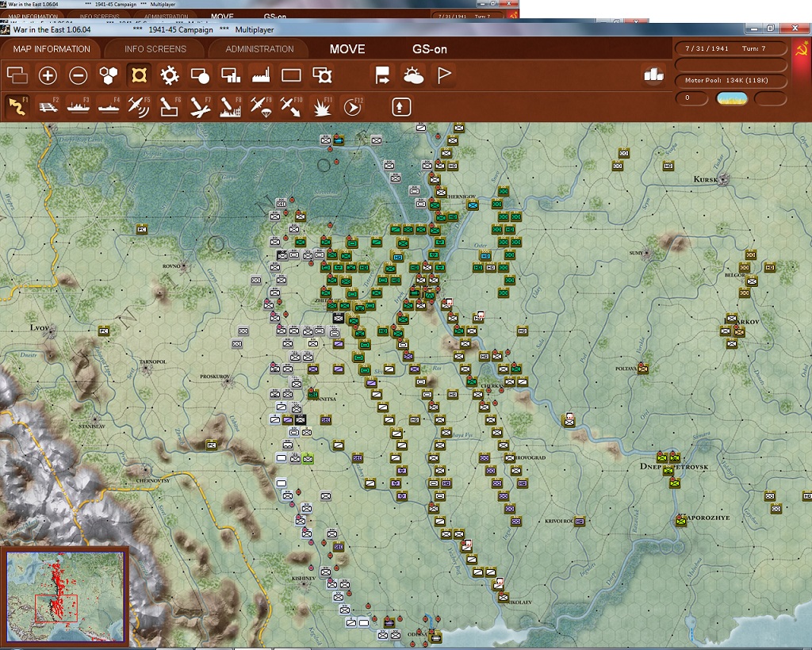Viewport: 812px width, 650px height.
Task: Click the Kursk city hex
Action: [723, 180]
